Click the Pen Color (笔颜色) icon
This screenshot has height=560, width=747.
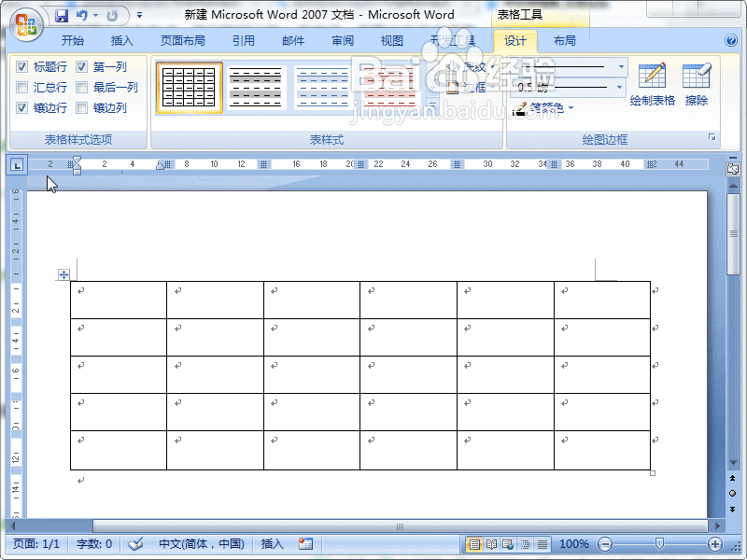tap(521, 107)
